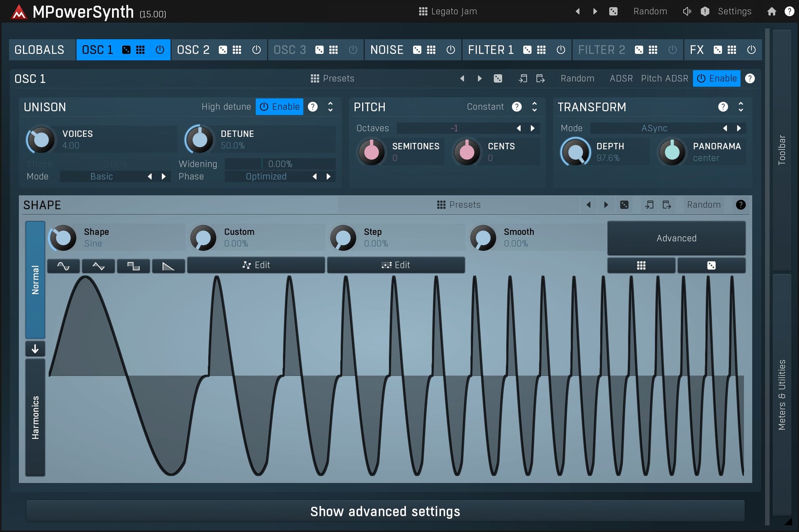Select the square waveform icon in Shape
Image resolution: width=799 pixels, height=532 pixels.
point(133,266)
